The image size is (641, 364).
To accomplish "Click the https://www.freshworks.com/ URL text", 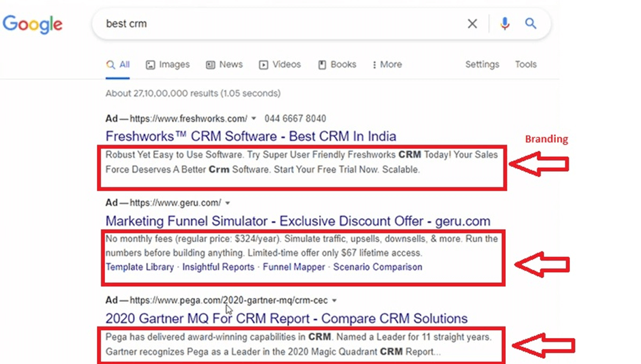I will [x=188, y=119].
